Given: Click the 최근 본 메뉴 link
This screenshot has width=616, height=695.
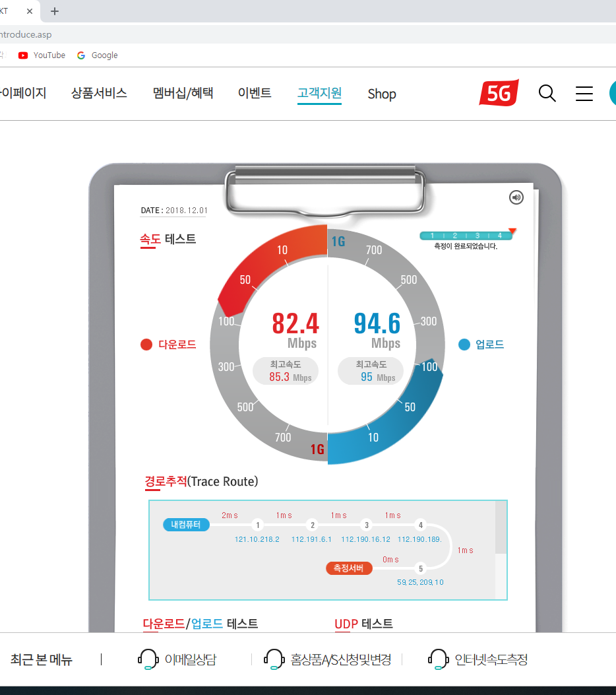Looking at the screenshot, I should point(40,659).
